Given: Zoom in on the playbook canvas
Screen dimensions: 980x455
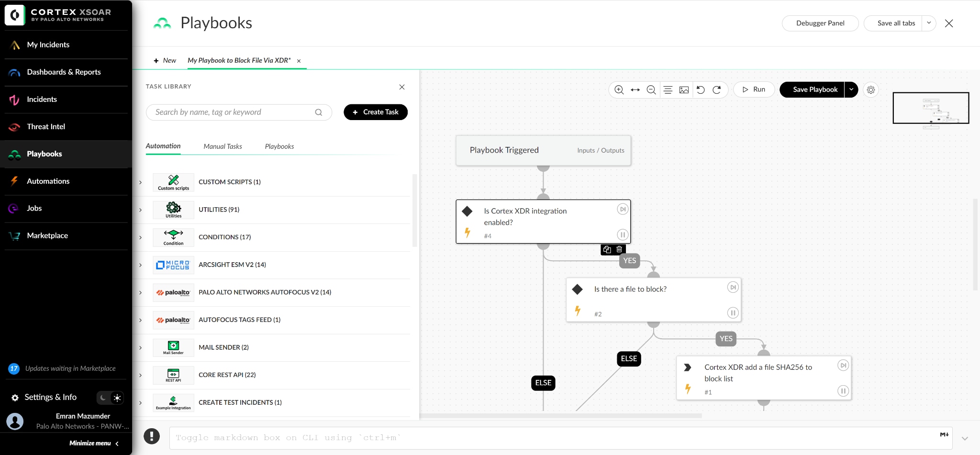Looking at the screenshot, I should pyautogui.click(x=619, y=89).
